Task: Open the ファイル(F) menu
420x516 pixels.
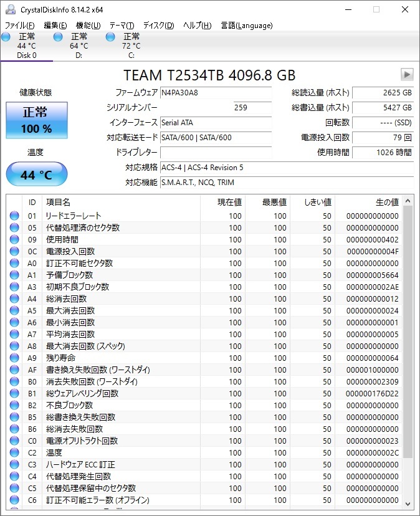Action: click(20, 26)
